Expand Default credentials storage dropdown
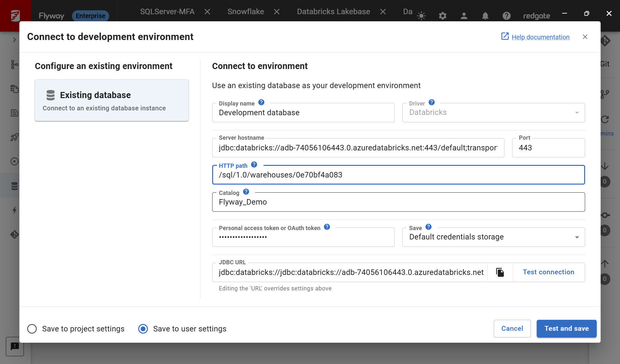Viewport: 620px width, 364px height. (x=493, y=237)
